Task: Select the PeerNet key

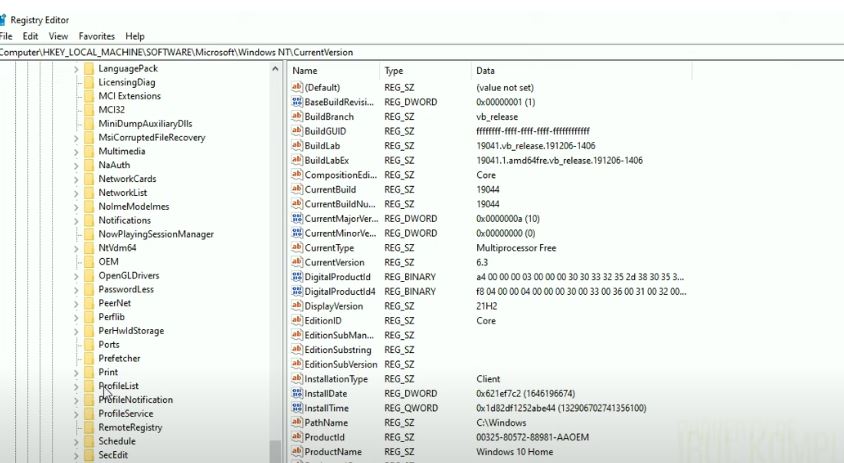Action: coord(115,303)
